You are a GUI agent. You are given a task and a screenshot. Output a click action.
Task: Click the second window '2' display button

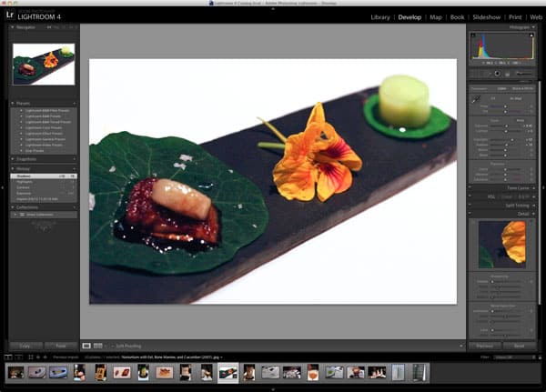coord(18,357)
